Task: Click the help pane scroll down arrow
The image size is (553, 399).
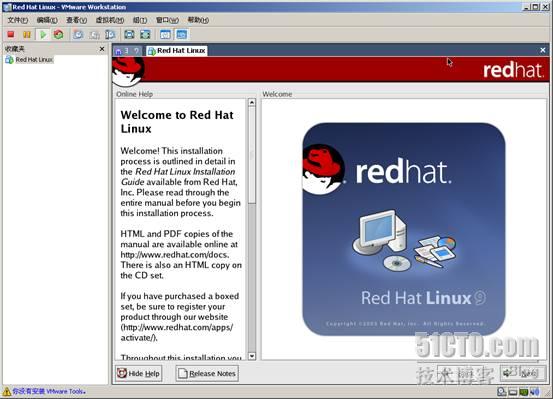Action: click(x=252, y=356)
